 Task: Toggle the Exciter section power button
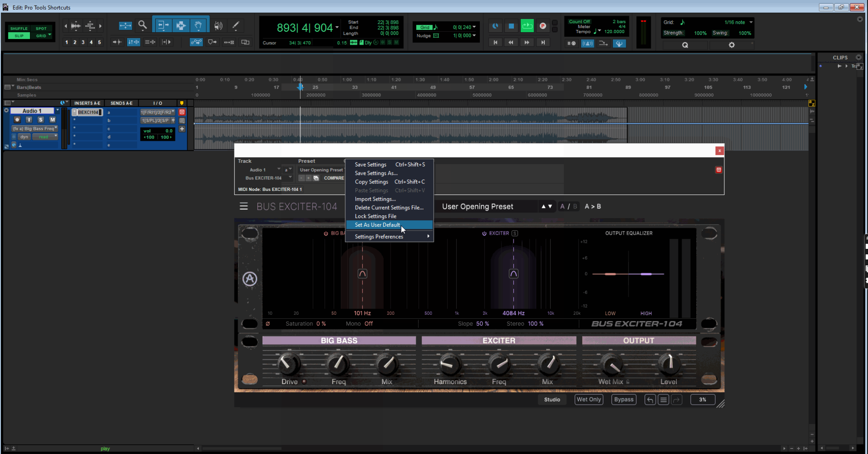point(484,233)
